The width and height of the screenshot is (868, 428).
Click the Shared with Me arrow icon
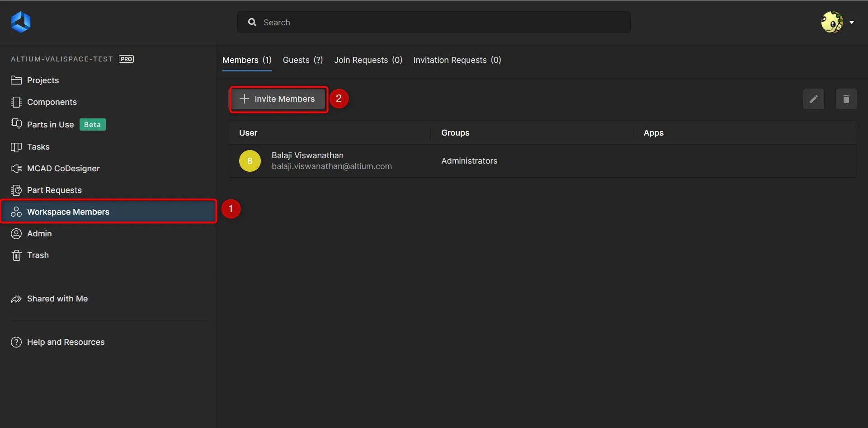[x=16, y=299]
